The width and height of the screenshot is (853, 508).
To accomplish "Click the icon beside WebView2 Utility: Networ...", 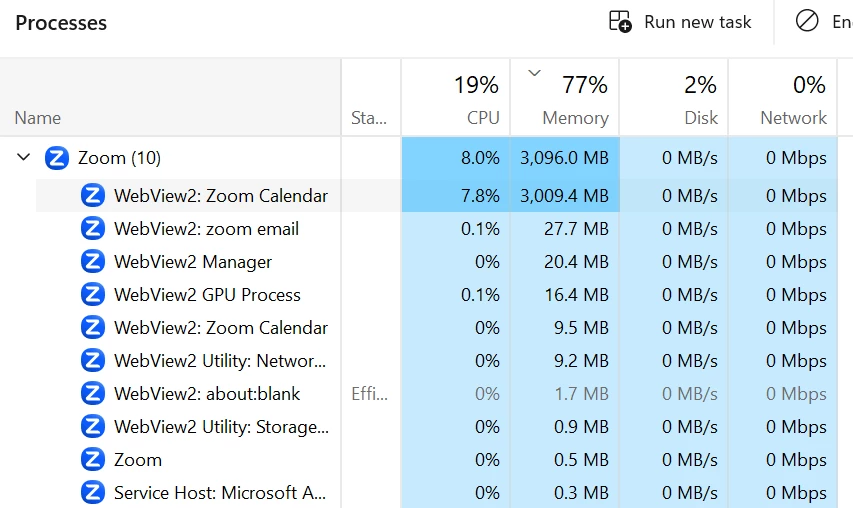I will click(x=92, y=361).
